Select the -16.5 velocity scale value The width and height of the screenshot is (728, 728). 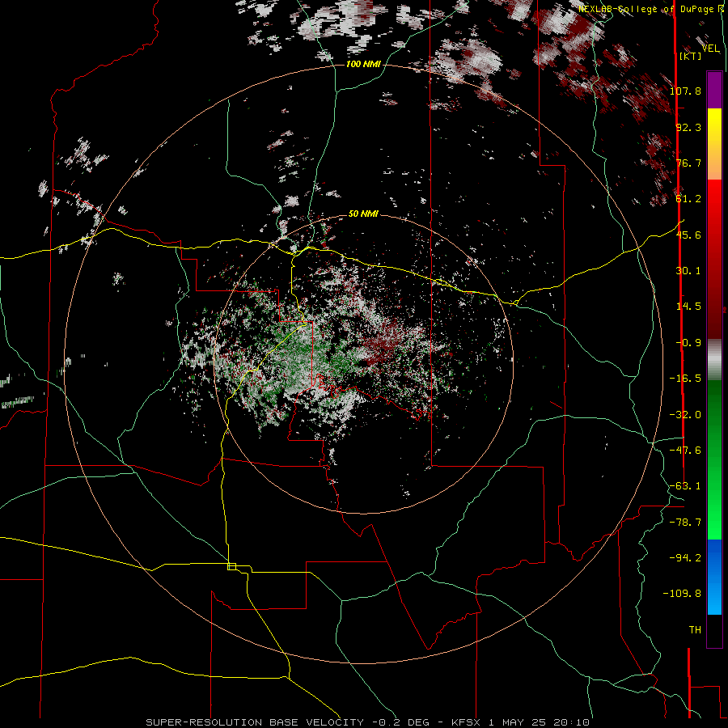point(685,379)
